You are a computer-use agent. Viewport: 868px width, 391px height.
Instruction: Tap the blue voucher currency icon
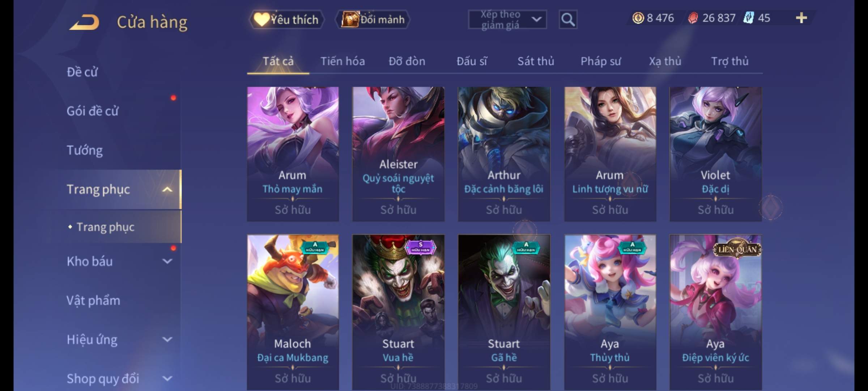click(x=748, y=18)
